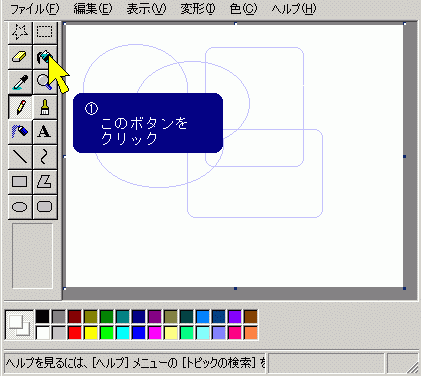
Task: Select the Pick Color eyedropper tool
Action: [x=20, y=82]
